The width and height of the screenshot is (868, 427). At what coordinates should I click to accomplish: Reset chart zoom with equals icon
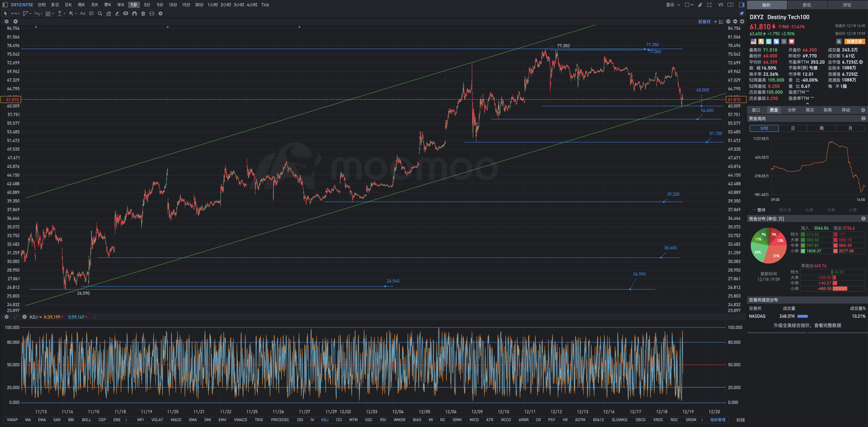point(728,21)
